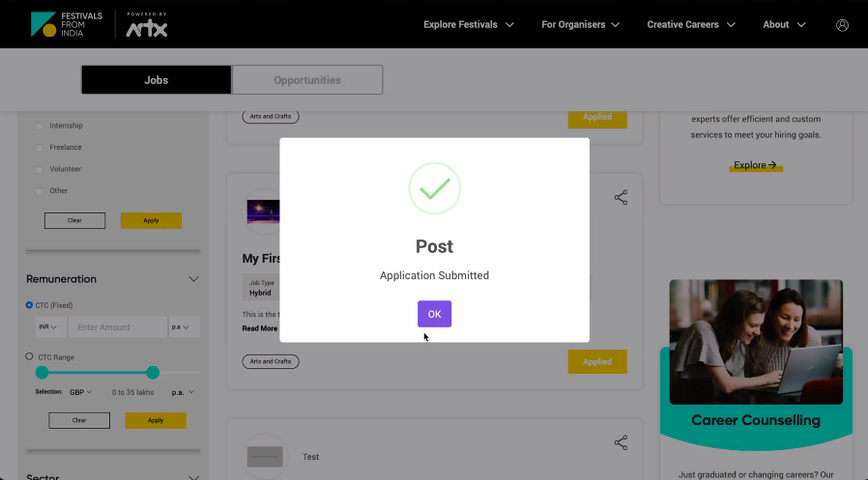Enable the Volunteer checkbox filter
Viewport: 868px width, 480px height.
coord(39,169)
